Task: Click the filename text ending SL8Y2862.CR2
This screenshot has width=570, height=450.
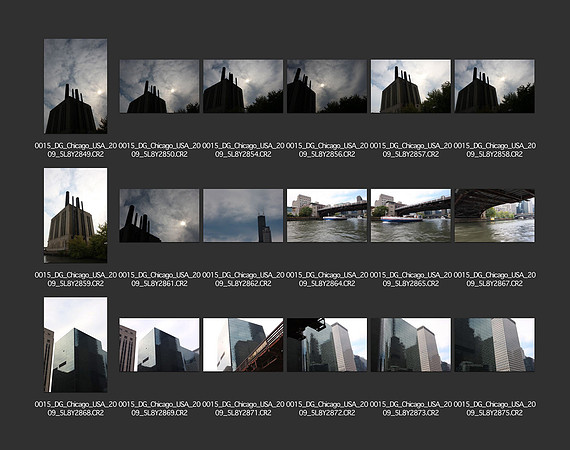Action: tap(243, 279)
